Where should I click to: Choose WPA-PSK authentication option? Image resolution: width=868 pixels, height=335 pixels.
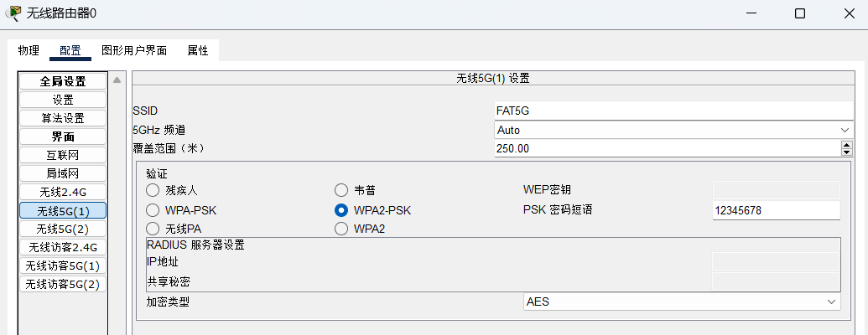pyautogui.click(x=153, y=210)
